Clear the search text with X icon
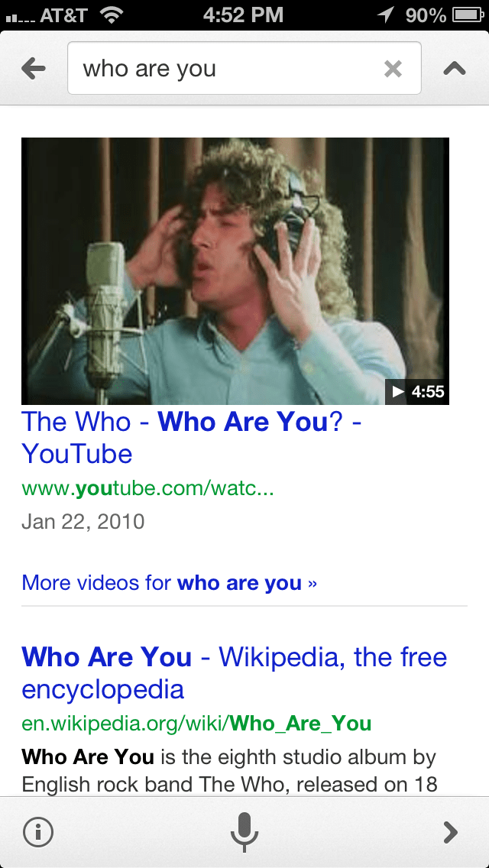489x868 pixels. [x=393, y=69]
